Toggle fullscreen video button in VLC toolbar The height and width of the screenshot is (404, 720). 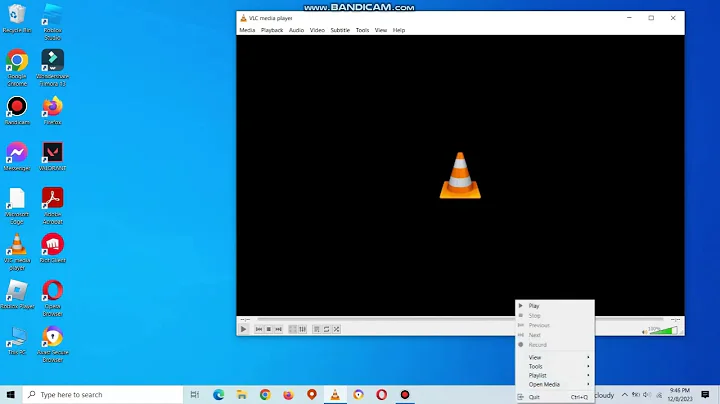pos(292,329)
